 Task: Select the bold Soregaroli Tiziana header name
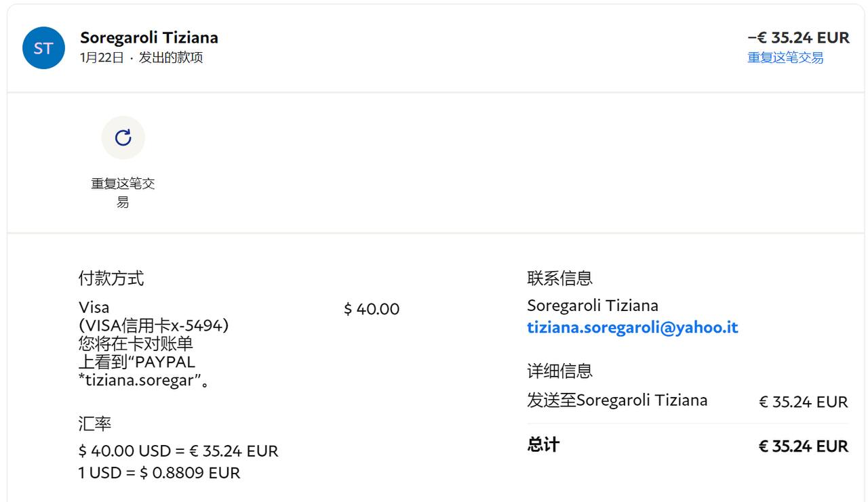[149, 37]
